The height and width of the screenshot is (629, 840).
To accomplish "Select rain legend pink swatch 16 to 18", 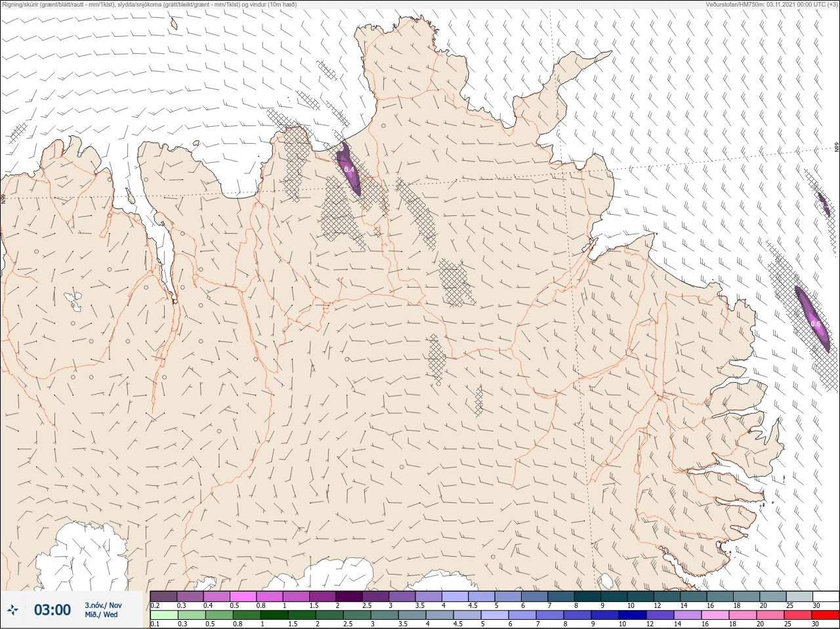I will point(715,615).
